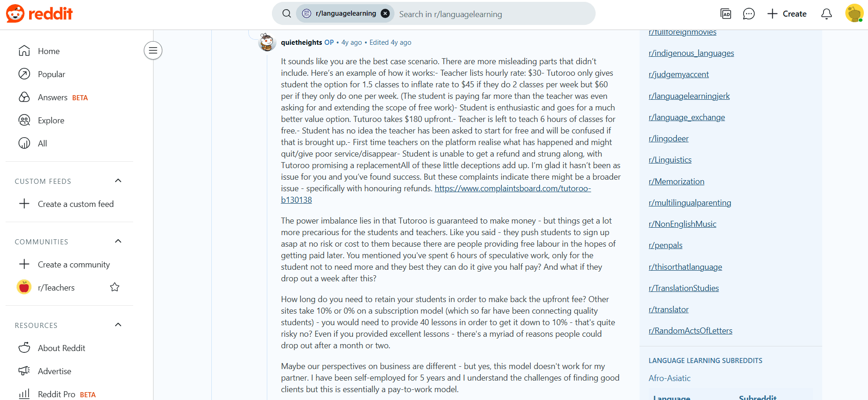
Task: Open user profile avatar menu
Action: (854, 13)
